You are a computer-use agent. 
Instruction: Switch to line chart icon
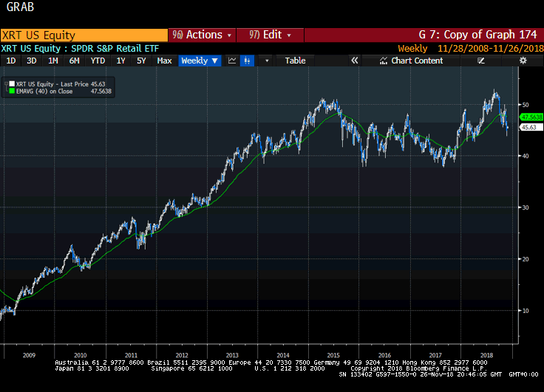[232, 61]
